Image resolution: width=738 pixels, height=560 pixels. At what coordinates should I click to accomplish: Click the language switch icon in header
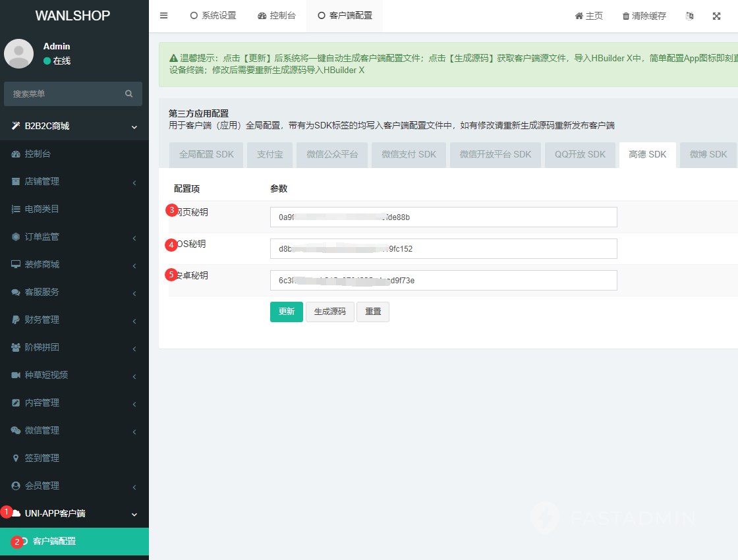tap(689, 16)
